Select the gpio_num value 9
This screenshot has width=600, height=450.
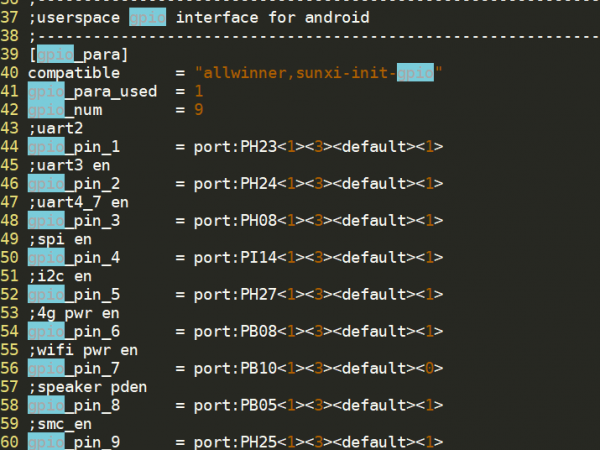tap(199, 110)
